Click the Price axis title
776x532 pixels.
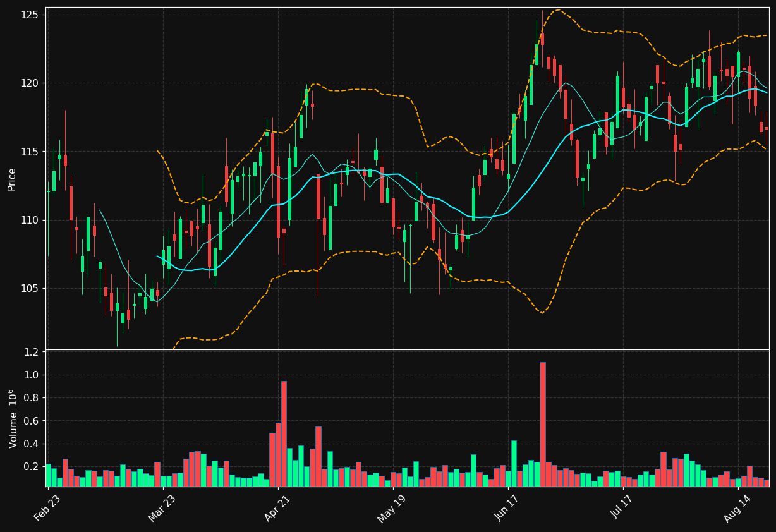[x=12, y=179]
